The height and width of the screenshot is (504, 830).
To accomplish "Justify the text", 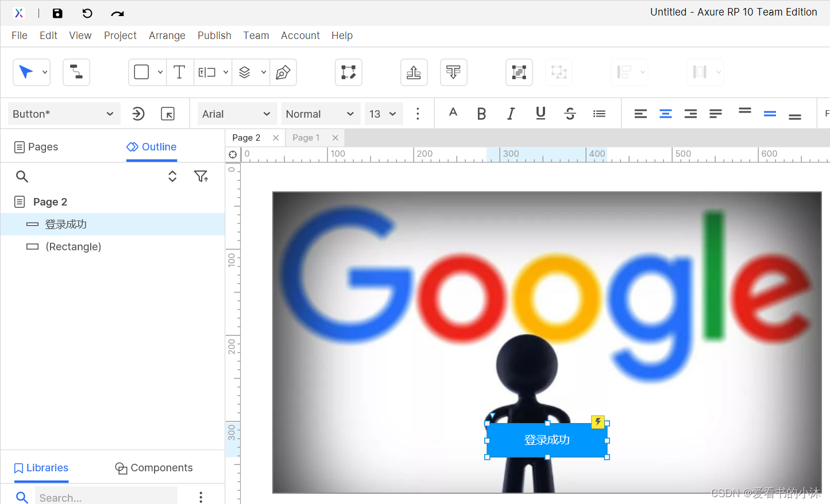I will coord(716,114).
